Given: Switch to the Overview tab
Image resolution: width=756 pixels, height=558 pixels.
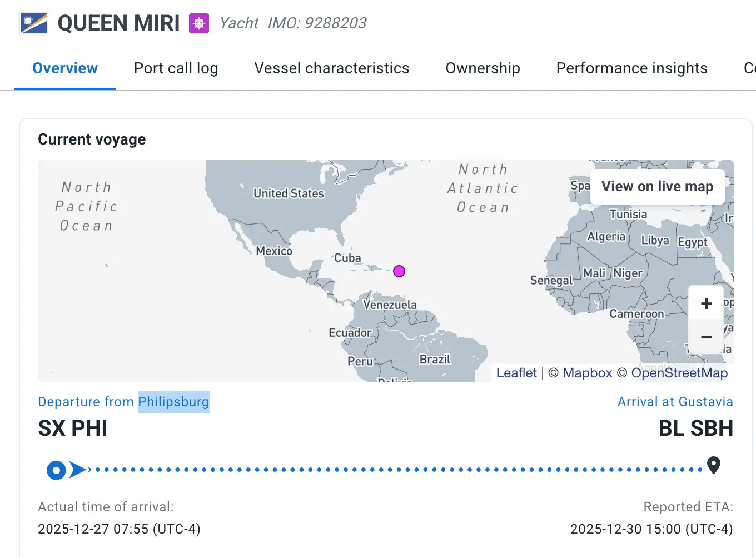Looking at the screenshot, I should point(65,68).
